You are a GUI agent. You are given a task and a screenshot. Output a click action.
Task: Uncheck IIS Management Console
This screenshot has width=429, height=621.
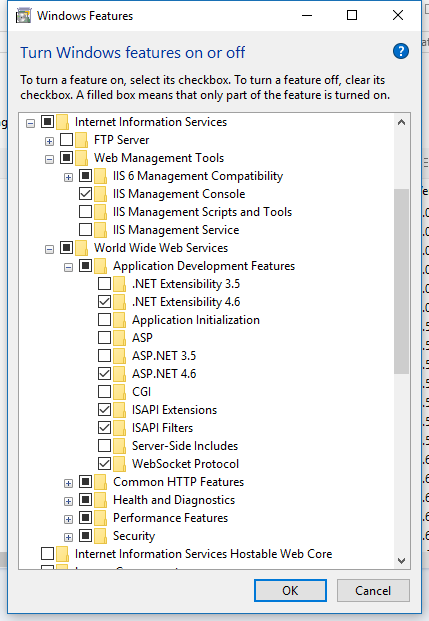pyautogui.click(x=86, y=193)
